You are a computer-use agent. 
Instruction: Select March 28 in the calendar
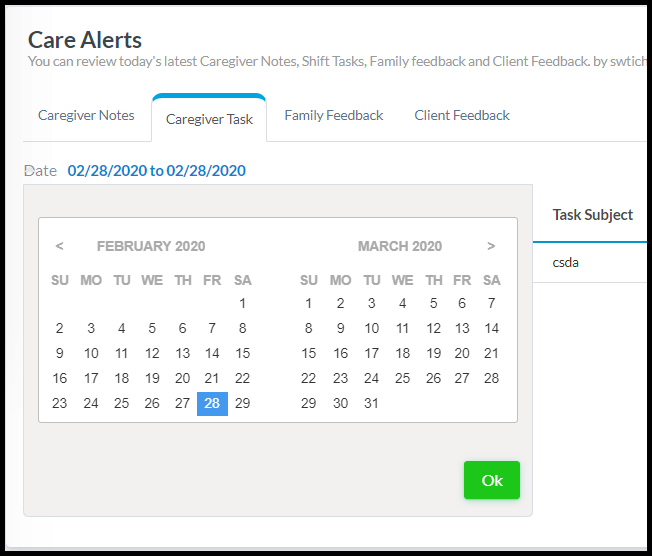[491, 379]
